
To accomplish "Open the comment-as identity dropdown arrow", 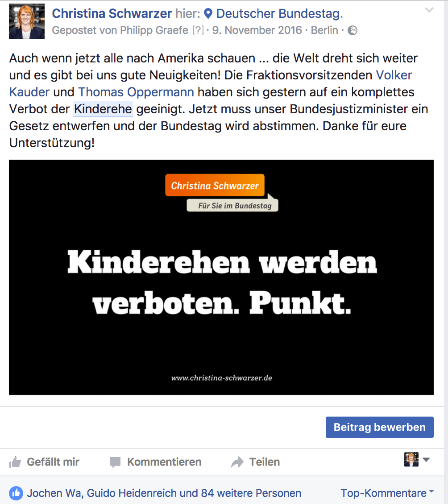I will [x=426, y=460].
